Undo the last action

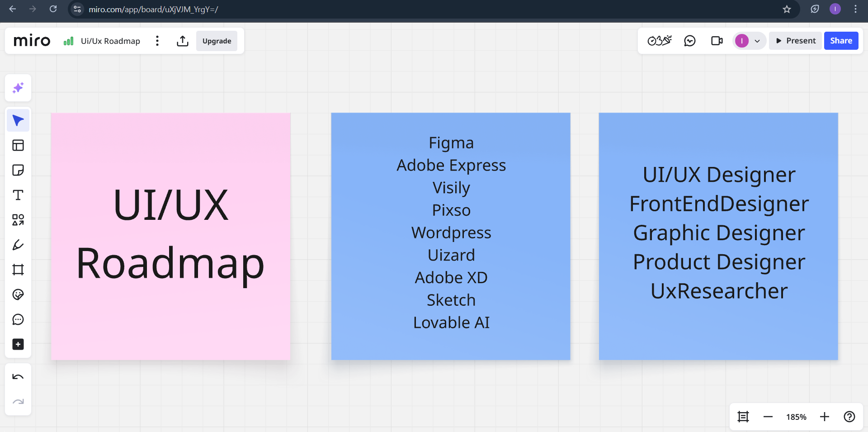pos(18,377)
